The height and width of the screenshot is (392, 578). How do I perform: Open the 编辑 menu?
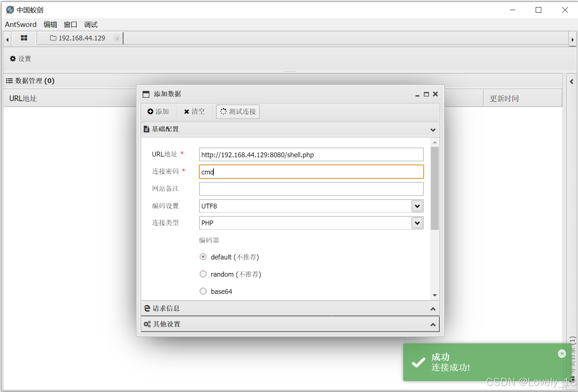(x=50, y=24)
